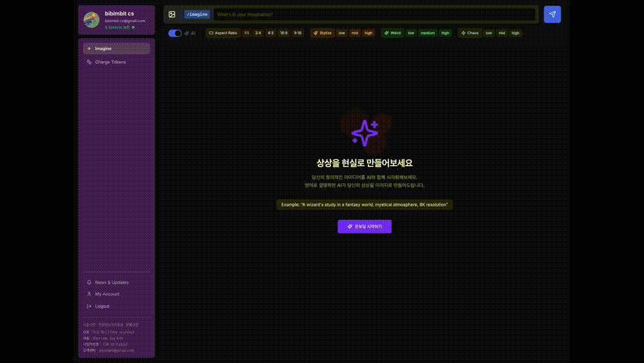This screenshot has height=363, width=644.
Task: Click the rectangle icon in Aspect Ratio button
Action: point(211,33)
